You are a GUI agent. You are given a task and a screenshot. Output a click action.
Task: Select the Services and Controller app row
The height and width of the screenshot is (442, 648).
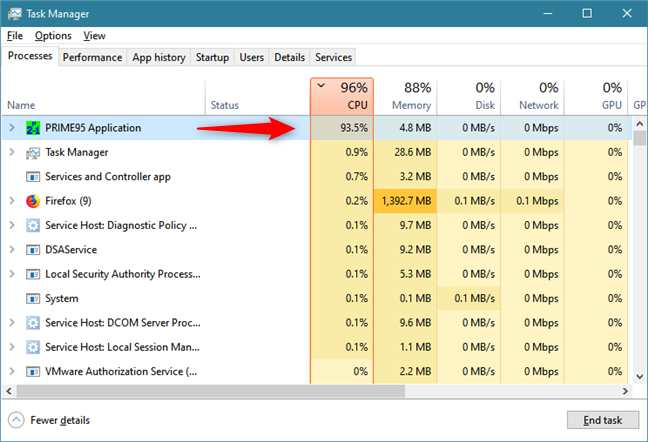(x=315, y=177)
